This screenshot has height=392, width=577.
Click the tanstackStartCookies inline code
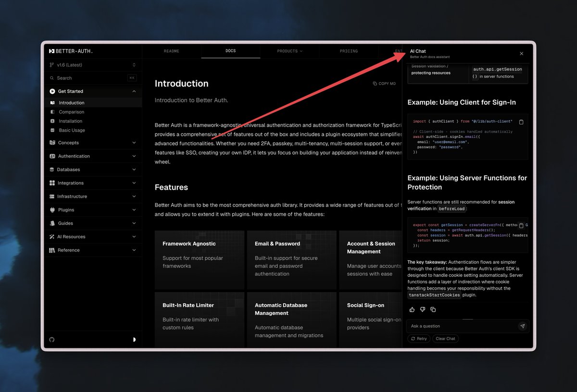[434, 295]
